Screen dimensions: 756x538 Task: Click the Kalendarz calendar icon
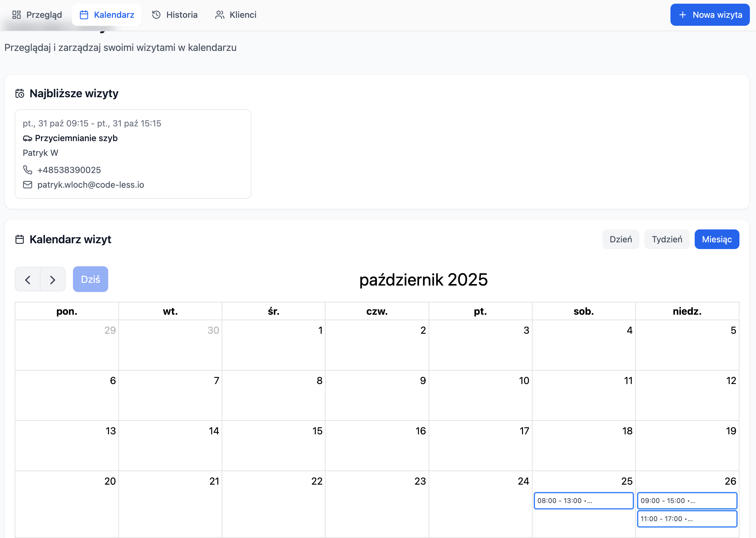(x=84, y=15)
